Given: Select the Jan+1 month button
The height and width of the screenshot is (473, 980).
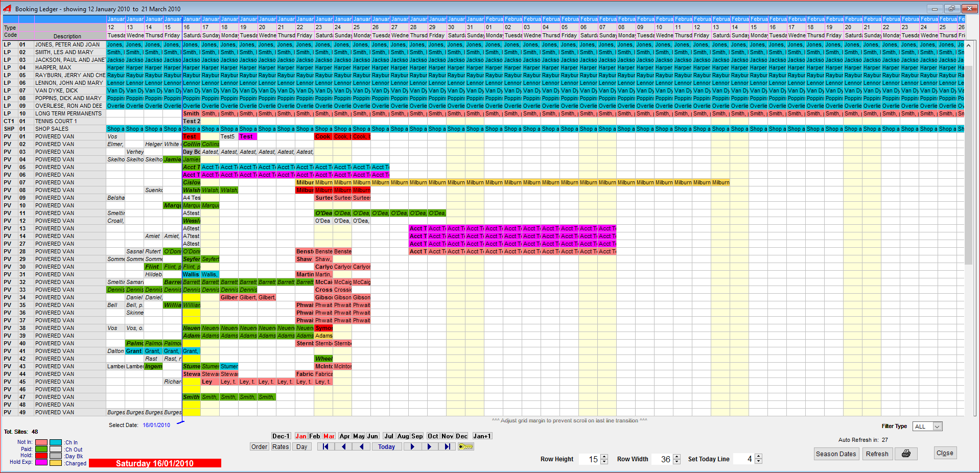Looking at the screenshot, I should pos(482,436).
